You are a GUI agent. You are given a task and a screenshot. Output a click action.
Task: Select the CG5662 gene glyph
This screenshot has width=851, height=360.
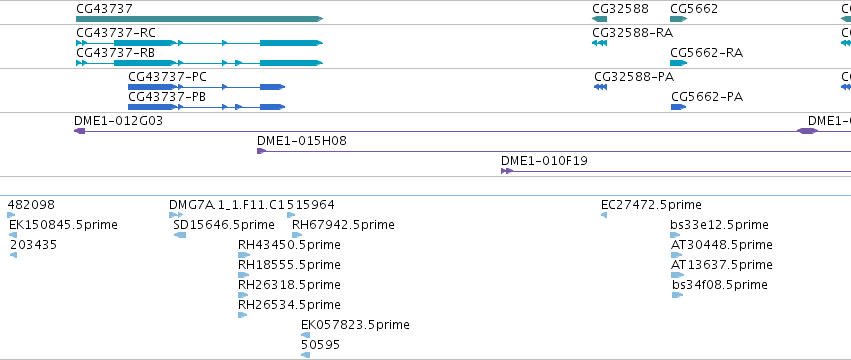(x=679, y=19)
